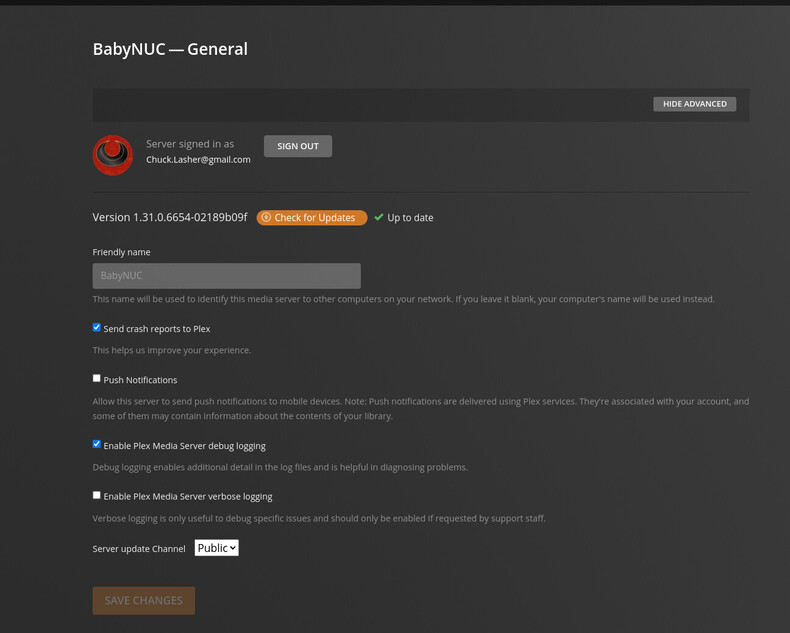Click the Friendly name label
Viewport: 790px width, 633px height.
click(121, 252)
